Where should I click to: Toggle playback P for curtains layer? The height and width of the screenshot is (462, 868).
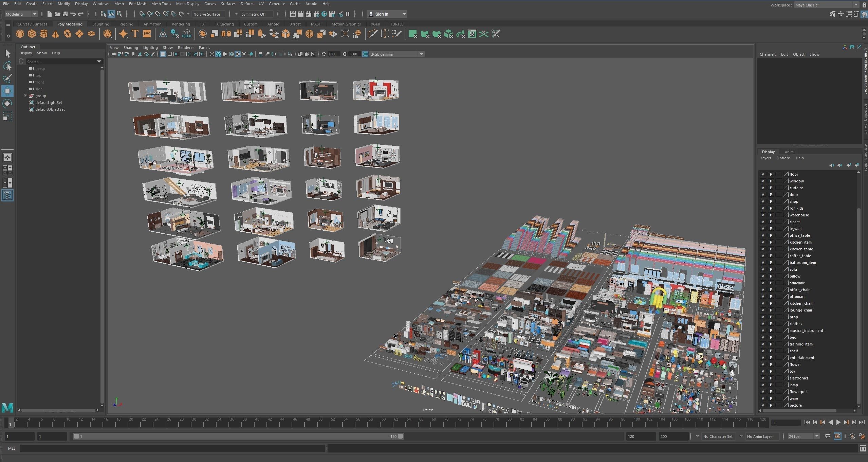coord(771,188)
